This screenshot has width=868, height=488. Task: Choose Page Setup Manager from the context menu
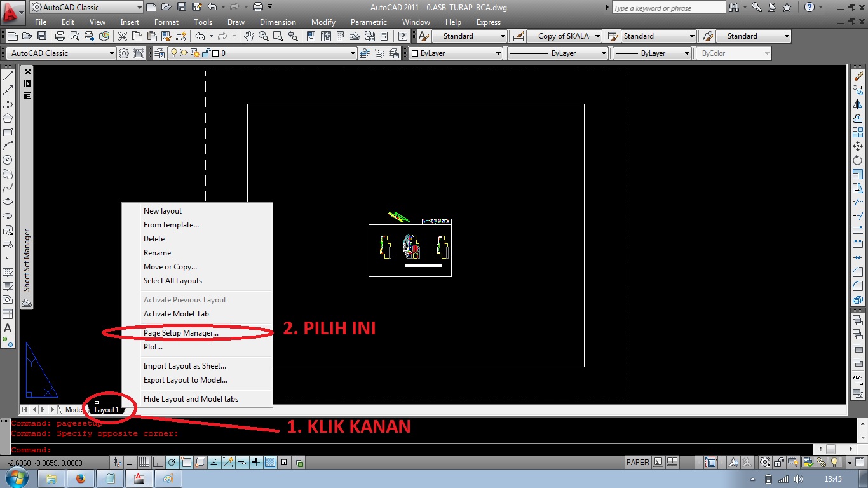pyautogui.click(x=182, y=332)
